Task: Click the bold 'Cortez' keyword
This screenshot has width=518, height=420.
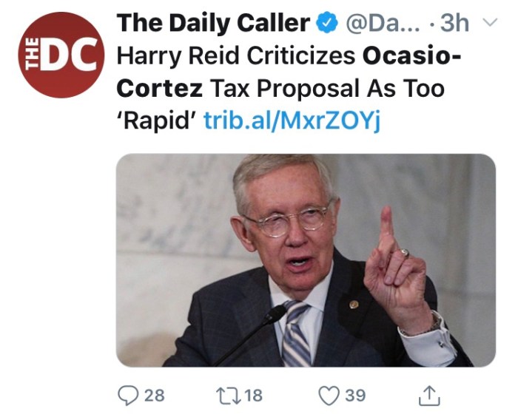Action: pos(160,88)
